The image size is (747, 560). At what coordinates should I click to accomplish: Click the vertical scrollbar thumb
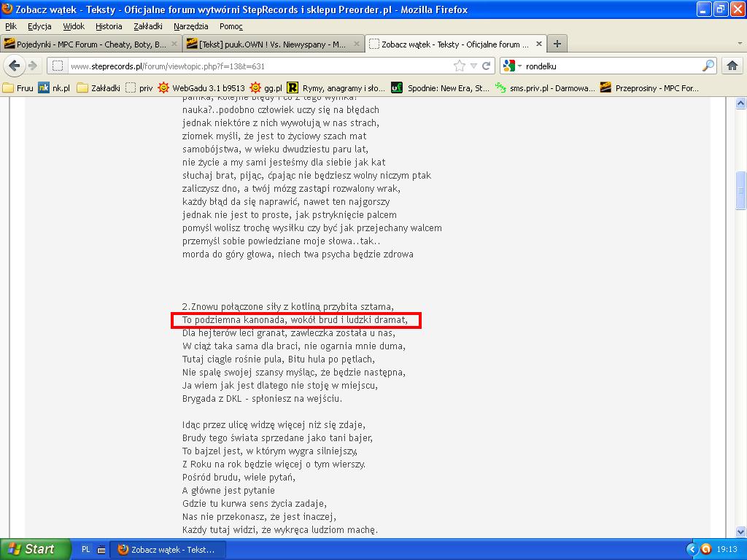click(x=740, y=190)
